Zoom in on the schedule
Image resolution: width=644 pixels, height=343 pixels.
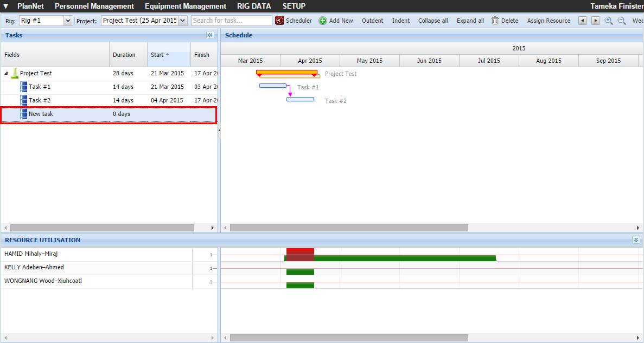(609, 21)
